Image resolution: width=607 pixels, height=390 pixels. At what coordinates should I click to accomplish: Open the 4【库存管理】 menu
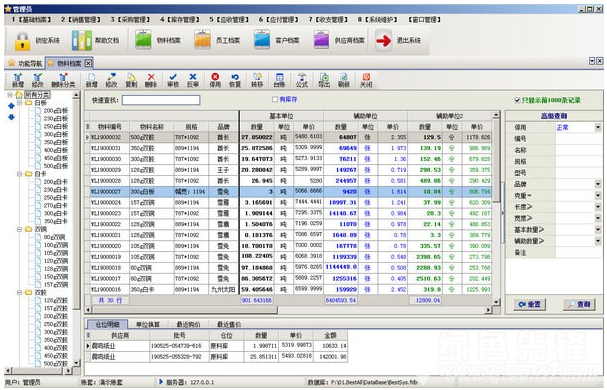[180, 19]
